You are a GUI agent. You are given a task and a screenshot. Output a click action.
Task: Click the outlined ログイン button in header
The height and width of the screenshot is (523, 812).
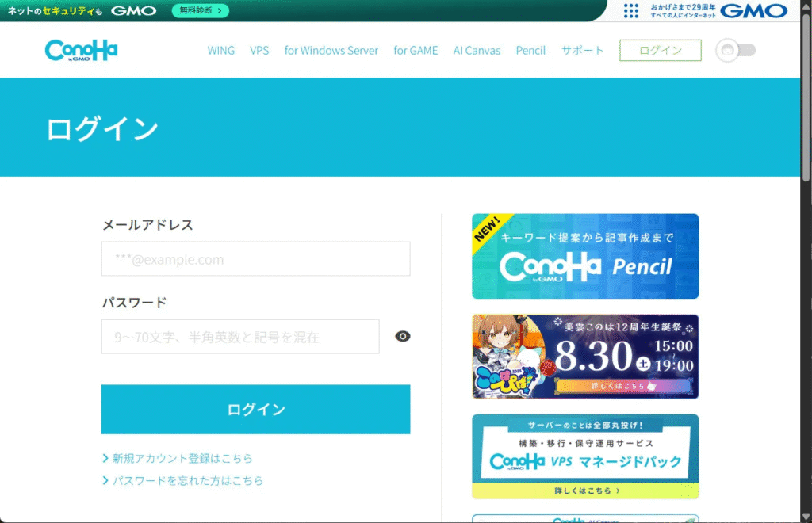click(x=661, y=50)
